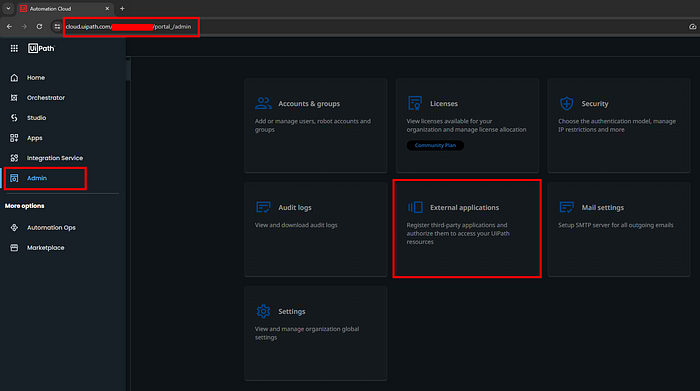Click the Licenses certificate icon

pos(415,103)
